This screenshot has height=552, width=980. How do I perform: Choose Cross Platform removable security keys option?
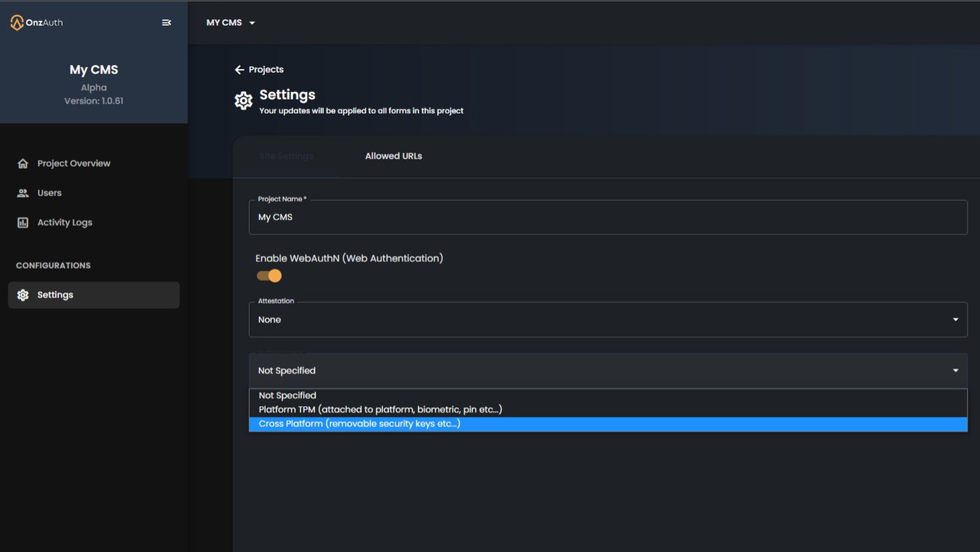pos(608,424)
